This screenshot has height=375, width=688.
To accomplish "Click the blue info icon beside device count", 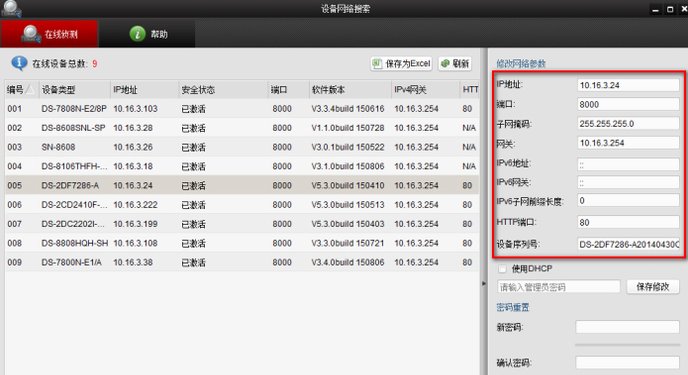I will point(19,63).
